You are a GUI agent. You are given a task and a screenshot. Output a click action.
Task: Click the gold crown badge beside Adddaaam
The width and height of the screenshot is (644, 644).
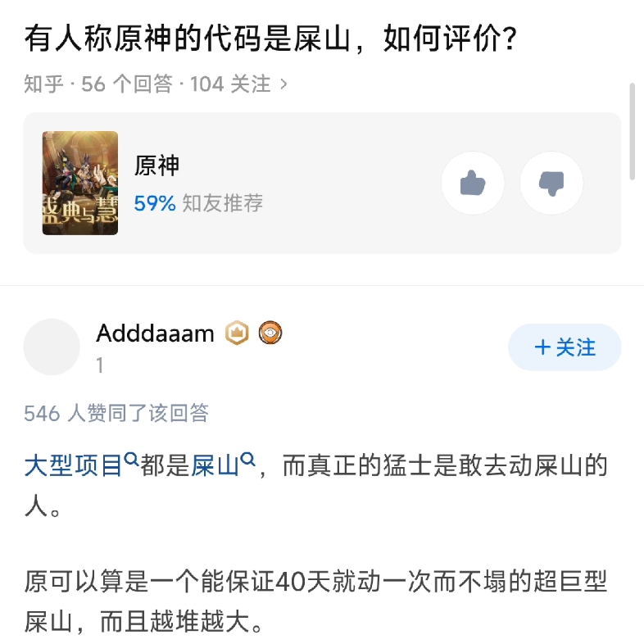click(238, 333)
